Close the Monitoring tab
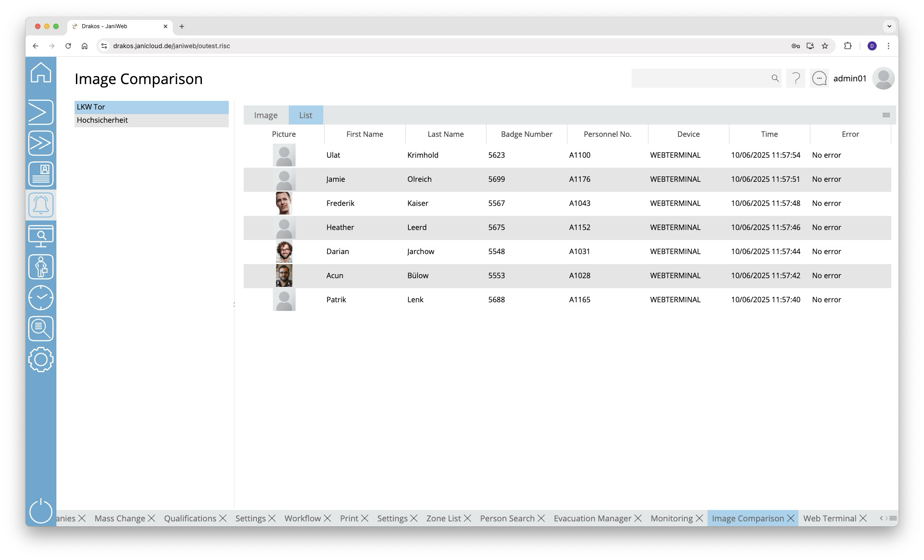This screenshot has width=924, height=560. (x=699, y=519)
